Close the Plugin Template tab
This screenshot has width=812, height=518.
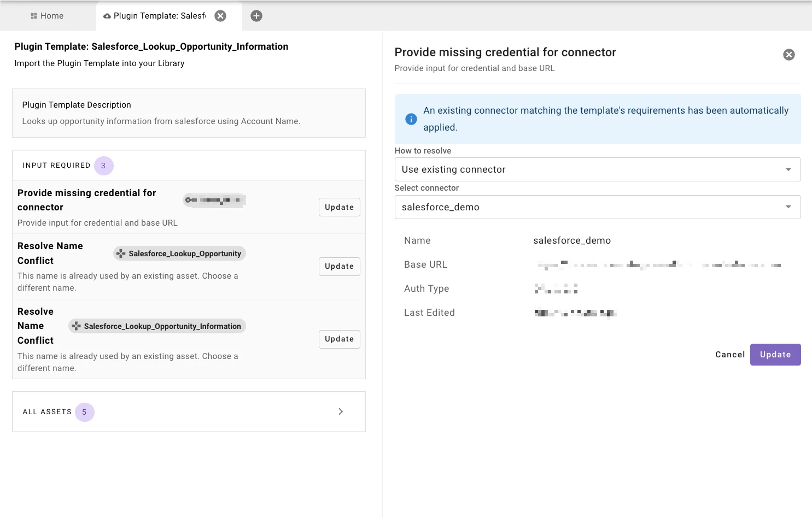coord(220,16)
